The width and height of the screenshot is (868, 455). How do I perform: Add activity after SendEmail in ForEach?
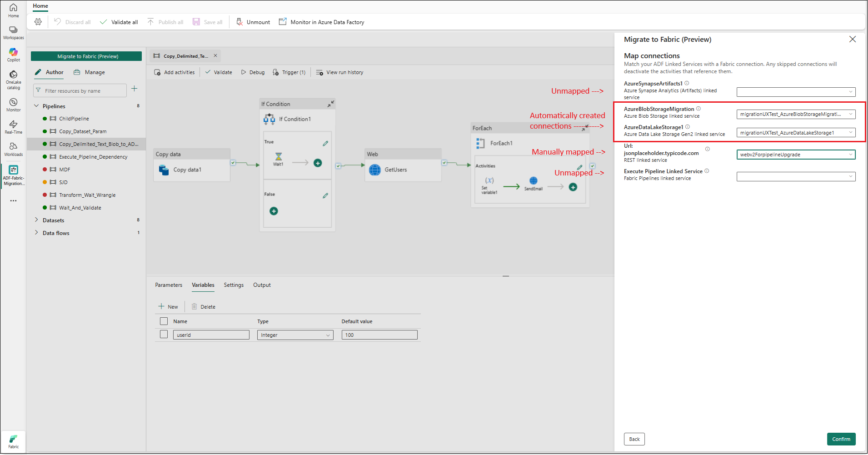coord(573,187)
